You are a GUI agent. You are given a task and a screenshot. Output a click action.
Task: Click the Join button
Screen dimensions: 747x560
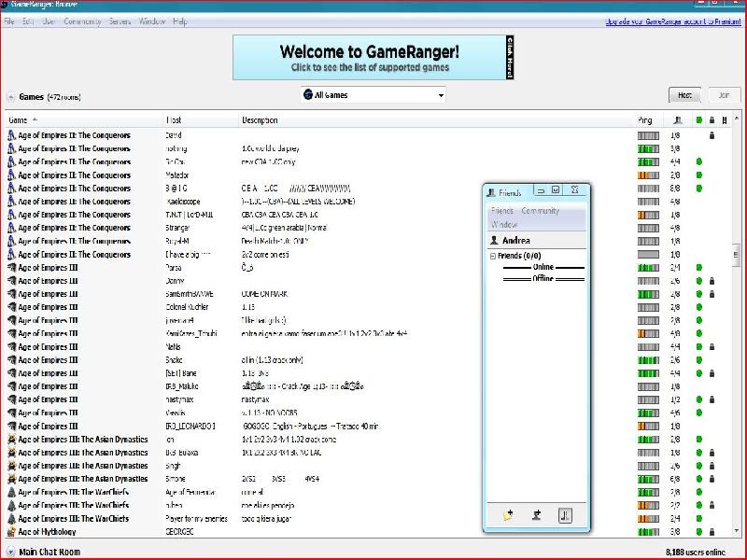click(x=725, y=95)
